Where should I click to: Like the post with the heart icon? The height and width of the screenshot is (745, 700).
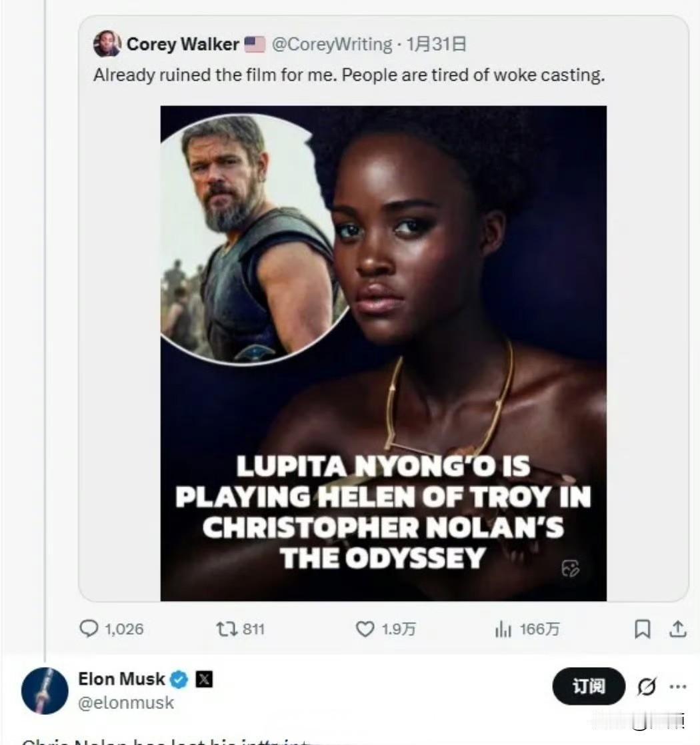[x=365, y=629]
